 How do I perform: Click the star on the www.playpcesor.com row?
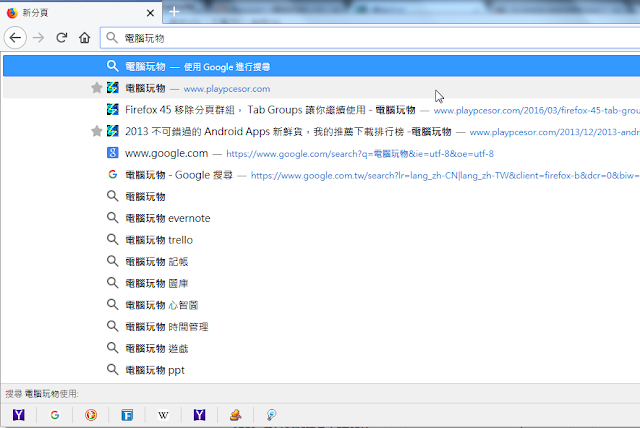(x=96, y=88)
